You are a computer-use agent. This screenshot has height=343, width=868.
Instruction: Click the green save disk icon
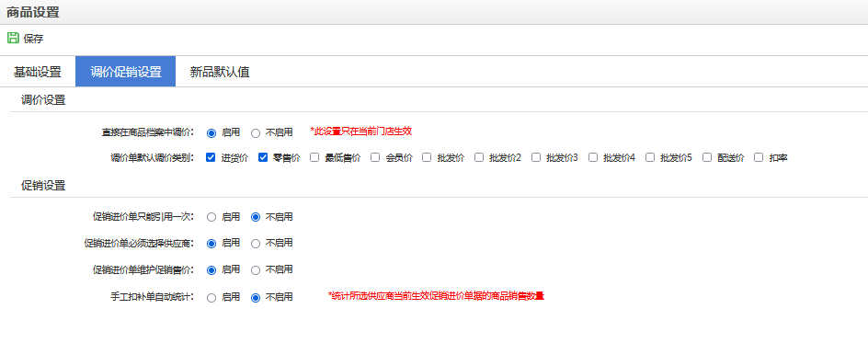(13, 39)
